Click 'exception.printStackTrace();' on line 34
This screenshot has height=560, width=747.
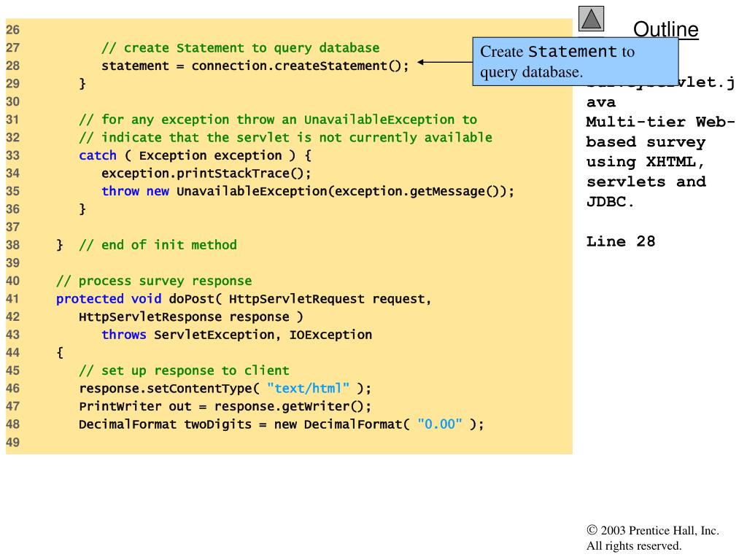coord(206,174)
